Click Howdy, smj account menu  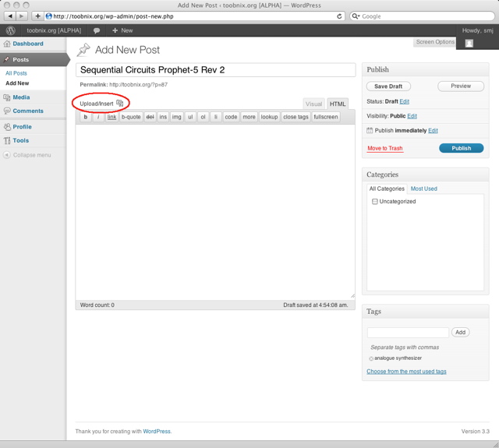[477, 30]
